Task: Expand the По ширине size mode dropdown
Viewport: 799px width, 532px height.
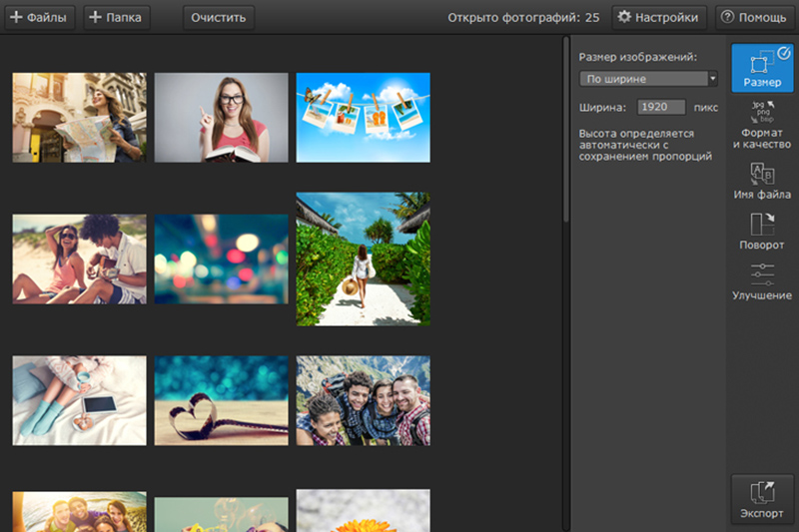Action: pos(648,79)
